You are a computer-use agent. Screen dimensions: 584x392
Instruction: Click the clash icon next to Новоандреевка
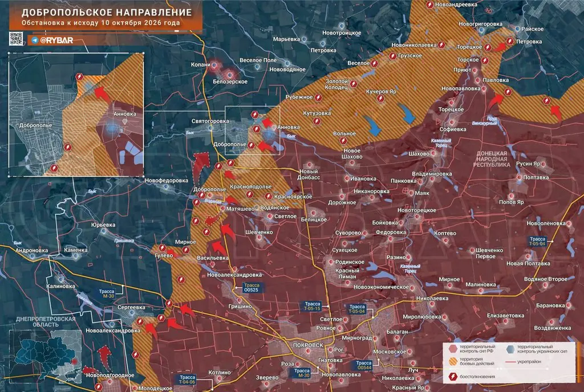(429, 5)
